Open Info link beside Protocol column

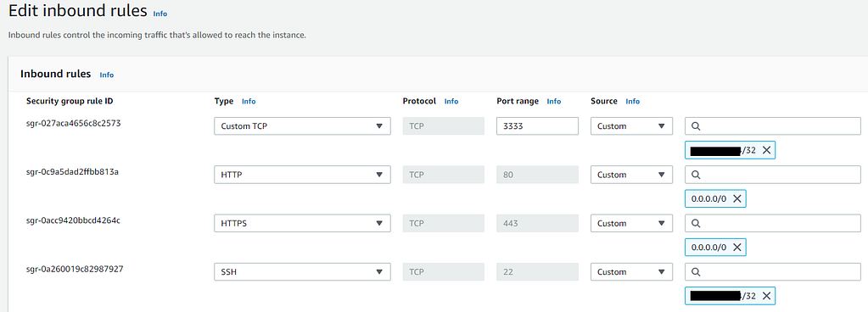coord(451,101)
